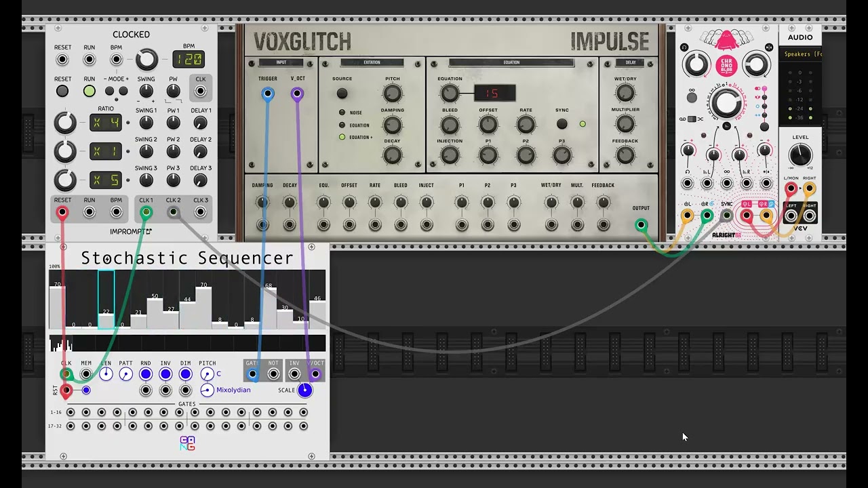Click the highlighted step bar showing 22
Viewport: 868px width, 488px height.
106,300
